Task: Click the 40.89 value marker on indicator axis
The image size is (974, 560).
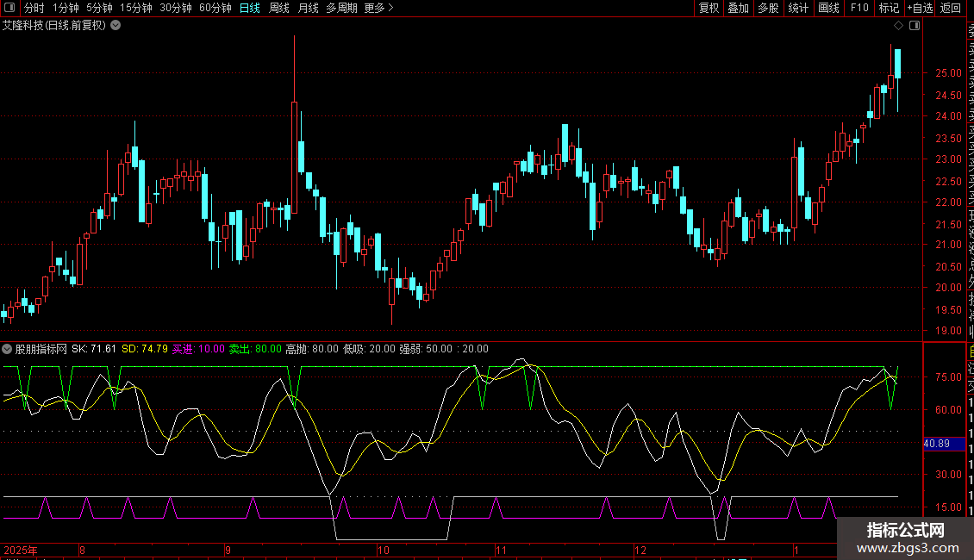Action: [x=936, y=444]
